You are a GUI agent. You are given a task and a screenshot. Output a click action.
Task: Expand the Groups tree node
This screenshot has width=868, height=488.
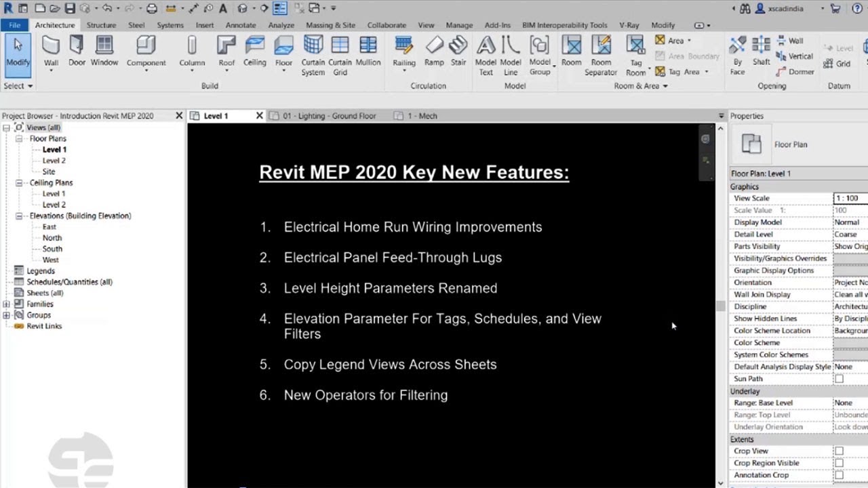coord(6,315)
